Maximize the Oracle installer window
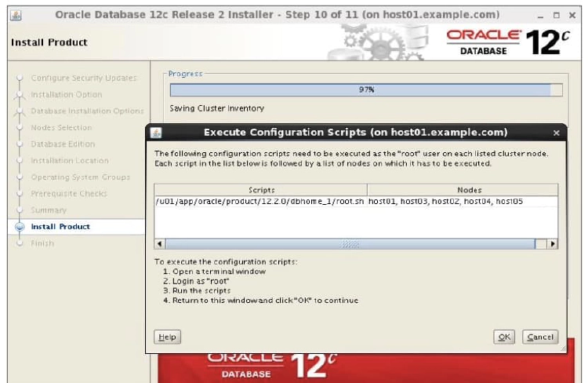This screenshot has height=383, width=588. (557, 16)
